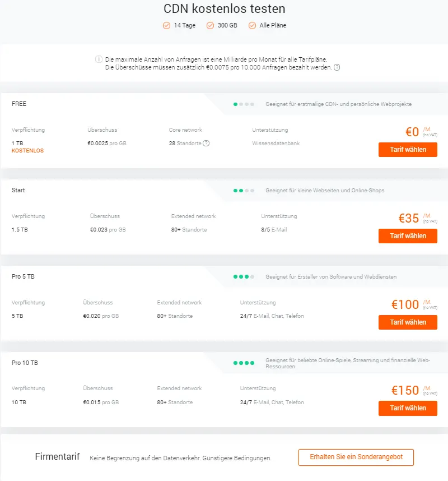Click the checkmark icon beside 14 Tage
Screen dimensions: 448x481
tap(166, 25)
